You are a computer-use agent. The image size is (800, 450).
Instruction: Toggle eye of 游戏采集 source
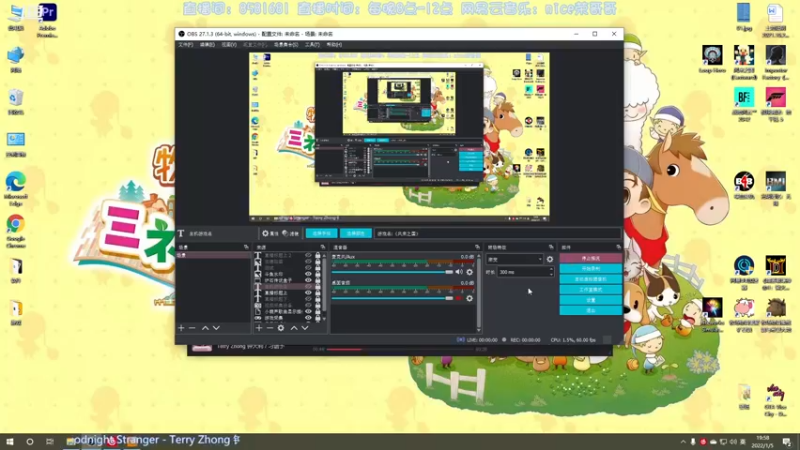(308, 318)
